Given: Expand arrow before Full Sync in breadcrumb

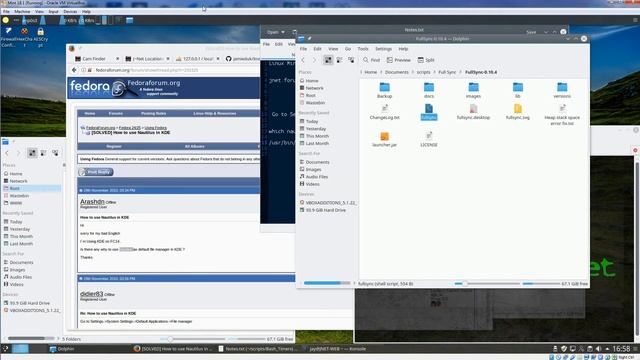Looking at the screenshot, I should click(435, 72).
